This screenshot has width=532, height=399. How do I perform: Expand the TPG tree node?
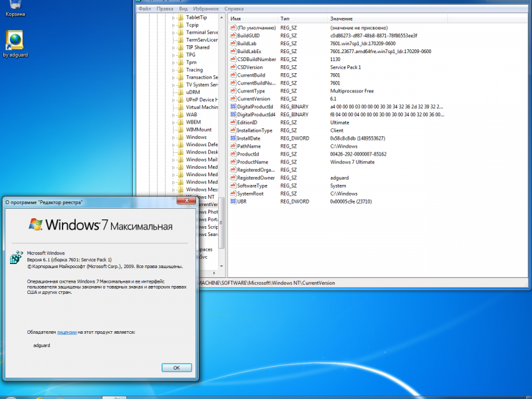click(x=174, y=55)
